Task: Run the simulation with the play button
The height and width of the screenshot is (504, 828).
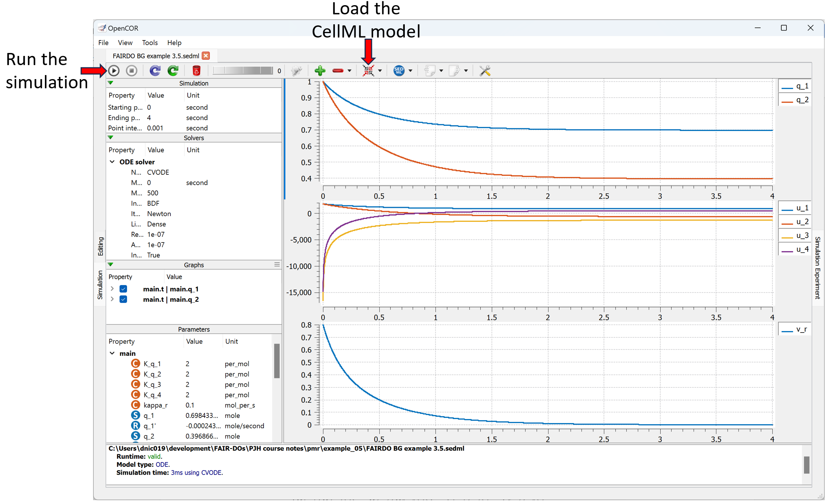Action: (114, 70)
